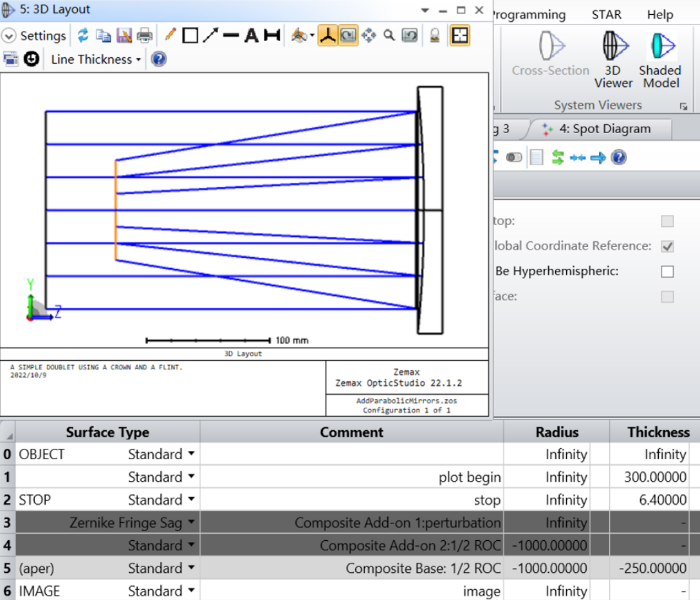Select row header number 6 for IMAGE
Screen dimensions: 700x600
pyautogui.click(x=8, y=591)
